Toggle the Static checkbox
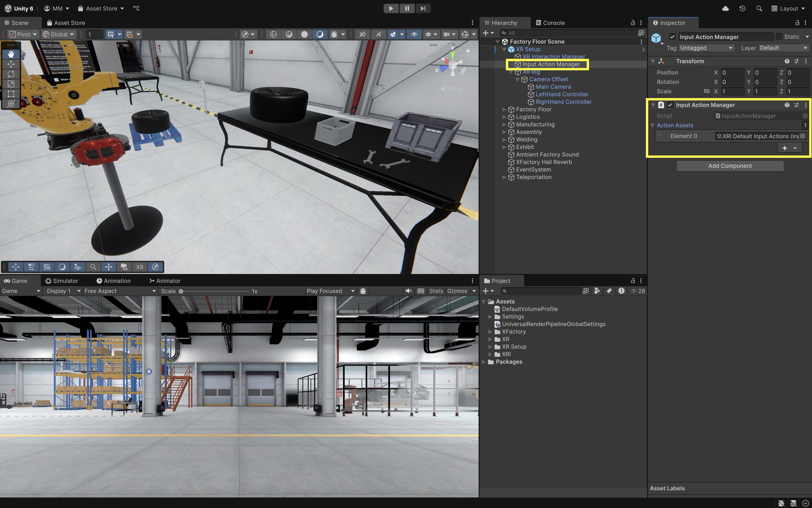Screen dimensions: 812x508 [x=779, y=37]
